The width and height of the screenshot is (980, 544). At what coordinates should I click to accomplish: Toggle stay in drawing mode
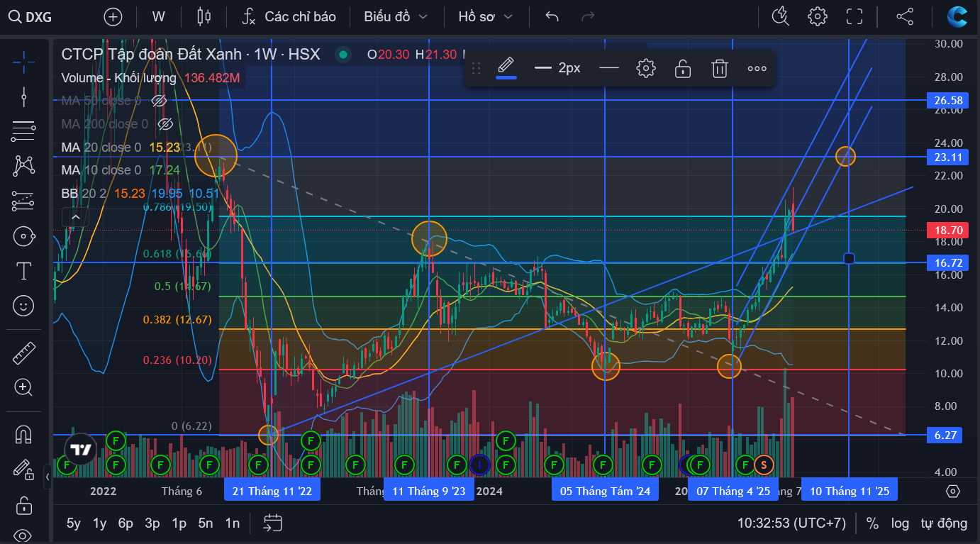coord(23,469)
